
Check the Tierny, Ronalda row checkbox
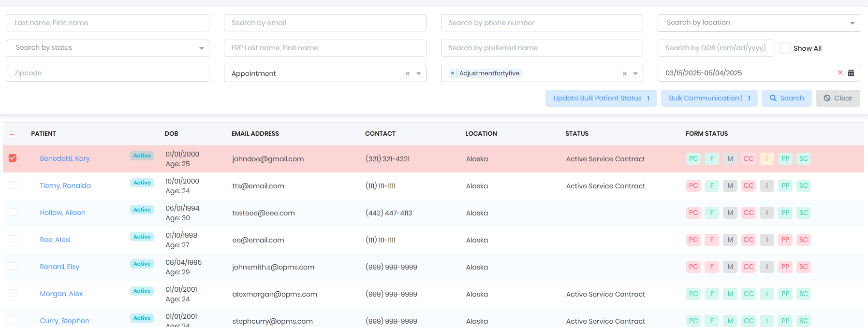[x=13, y=185]
